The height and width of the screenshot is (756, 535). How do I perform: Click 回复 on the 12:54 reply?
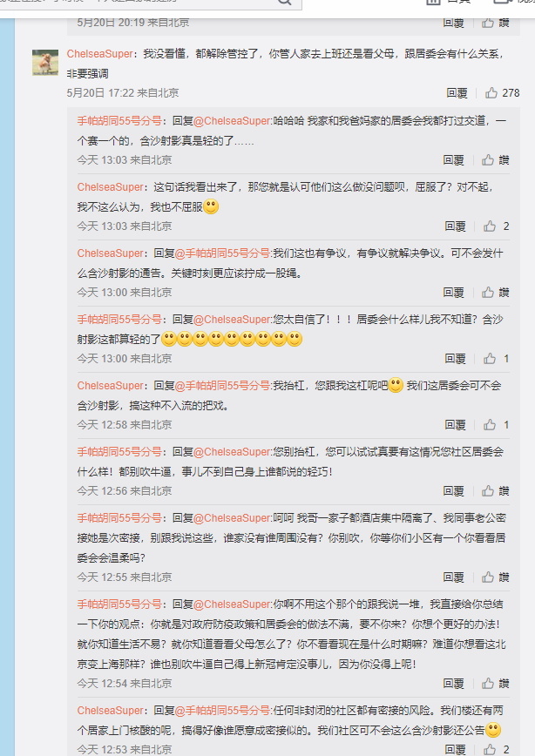[x=453, y=683]
